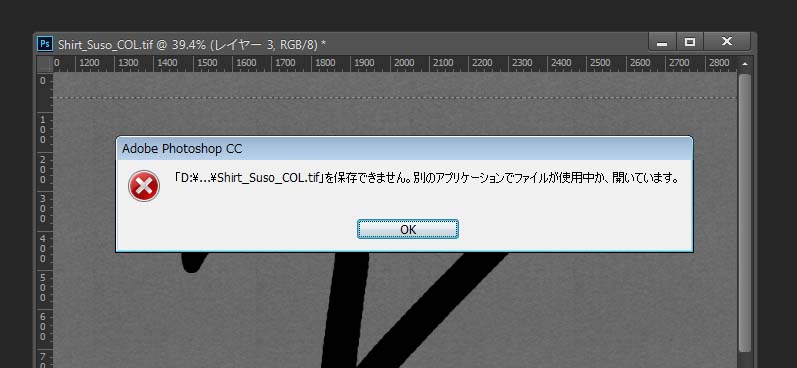The height and width of the screenshot is (368, 797).
Task: Click the 400 mark on vertical ruler
Action: [43, 249]
